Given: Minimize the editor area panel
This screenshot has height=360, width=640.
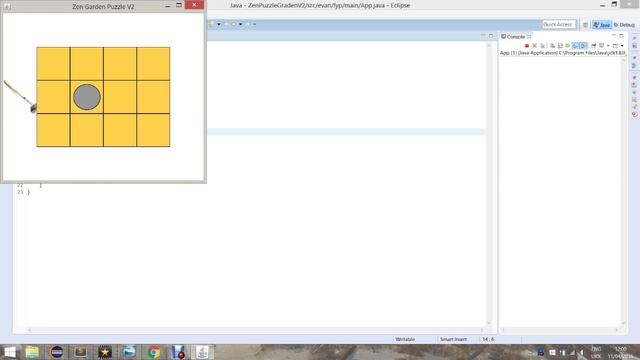Looking at the screenshot, I should click(x=483, y=36).
